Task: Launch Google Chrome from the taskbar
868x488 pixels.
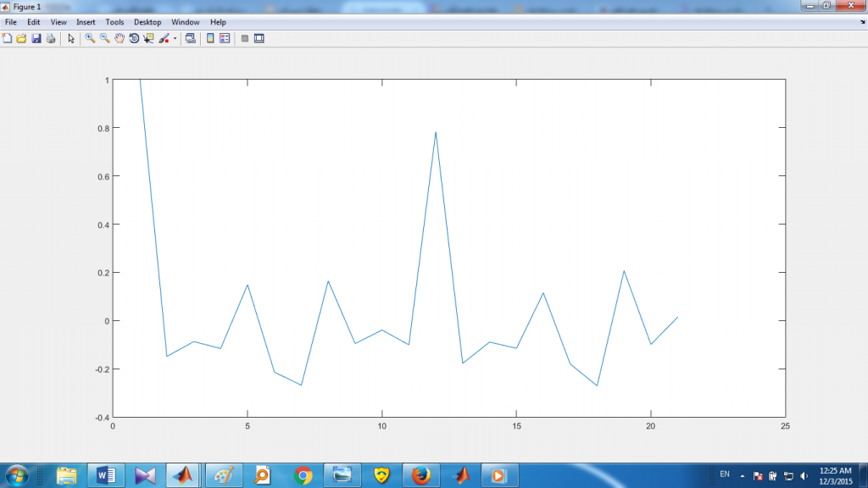Action: pos(303,475)
